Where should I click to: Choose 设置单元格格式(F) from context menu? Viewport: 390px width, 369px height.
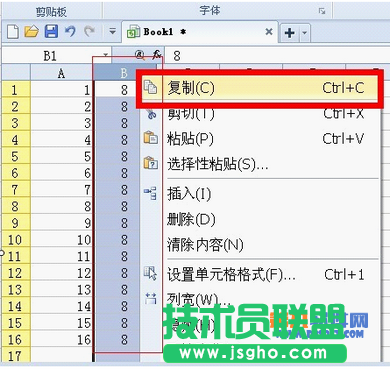point(260,274)
